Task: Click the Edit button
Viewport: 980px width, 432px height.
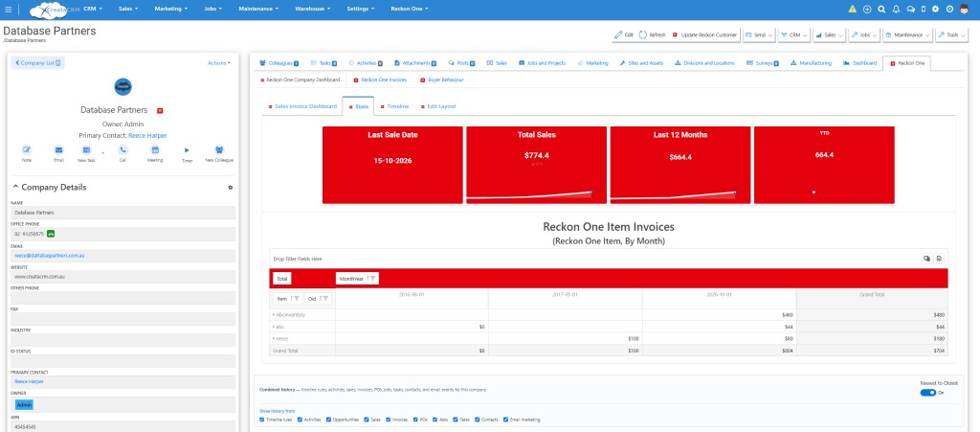Action: coord(624,35)
